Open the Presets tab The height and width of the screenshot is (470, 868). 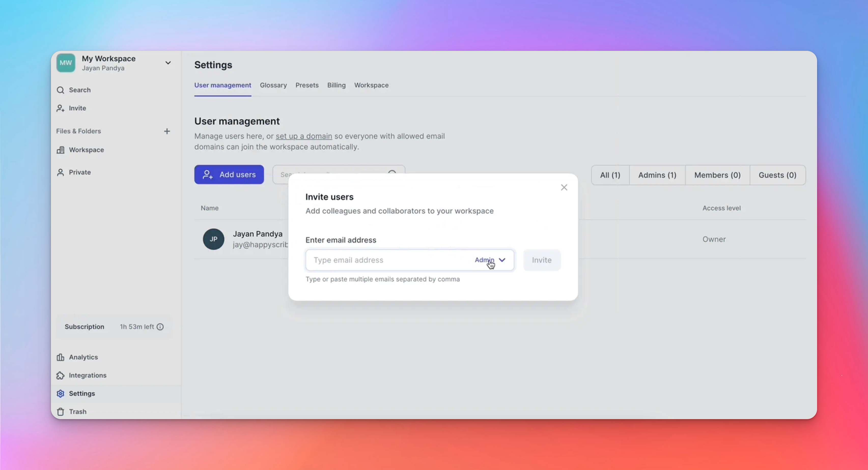(307, 85)
